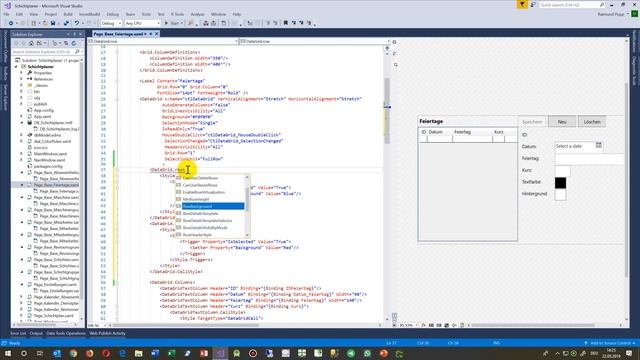The width and height of the screenshot is (640, 360).
Task: Open the right DataGrid.row member dropdown
Action: [x=388, y=41]
